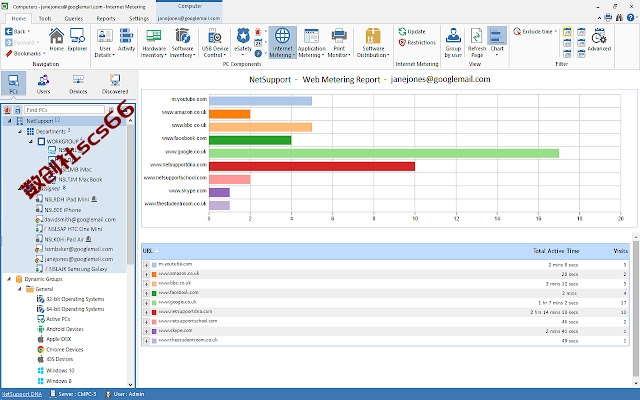Viewport: 640px width, 400px height.
Task: Open internet metering Restrictions
Action: (417, 42)
